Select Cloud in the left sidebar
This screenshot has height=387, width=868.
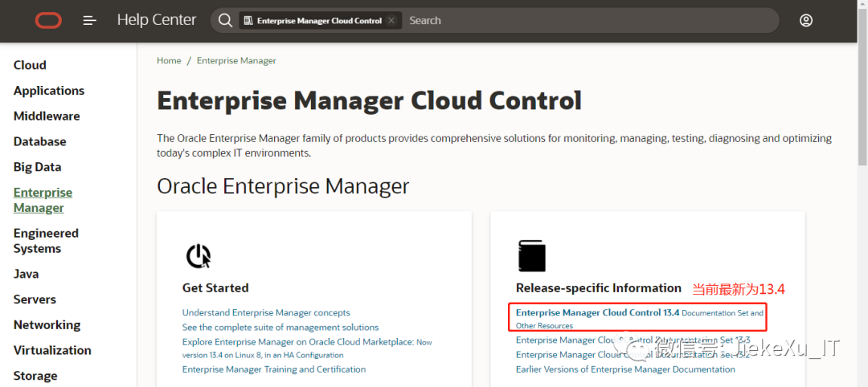pyautogui.click(x=30, y=65)
